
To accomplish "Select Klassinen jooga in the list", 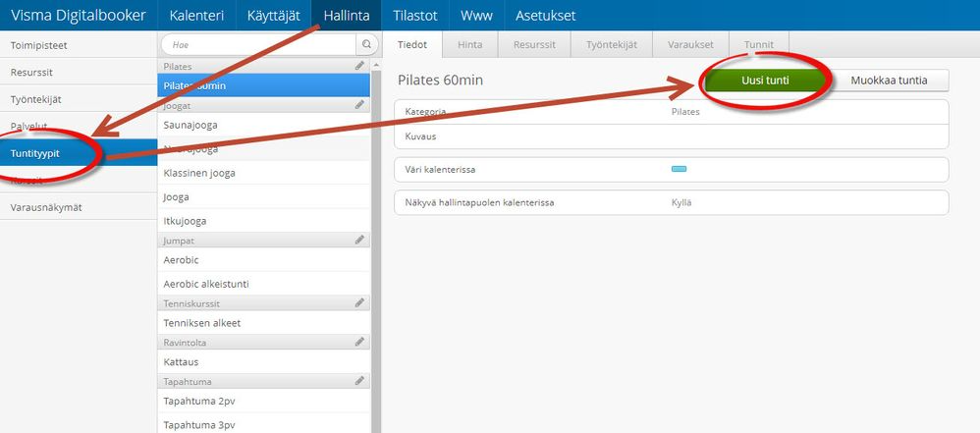I will coord(264,173).
